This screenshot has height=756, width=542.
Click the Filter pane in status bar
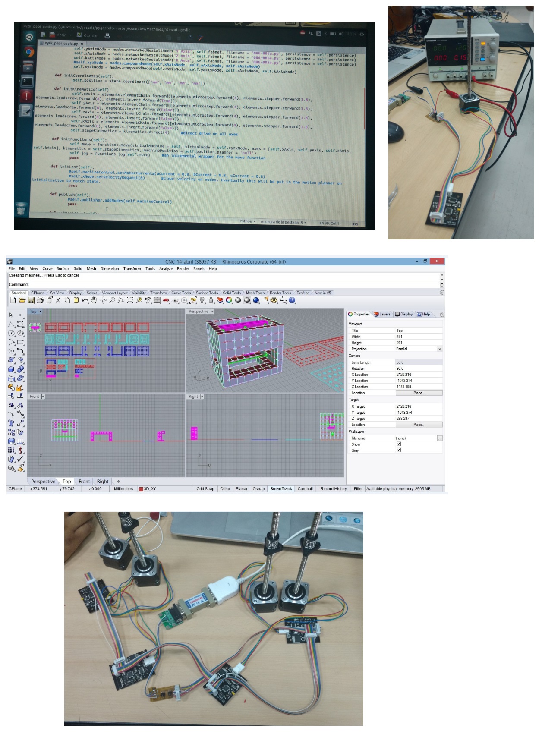coord(358,489)
